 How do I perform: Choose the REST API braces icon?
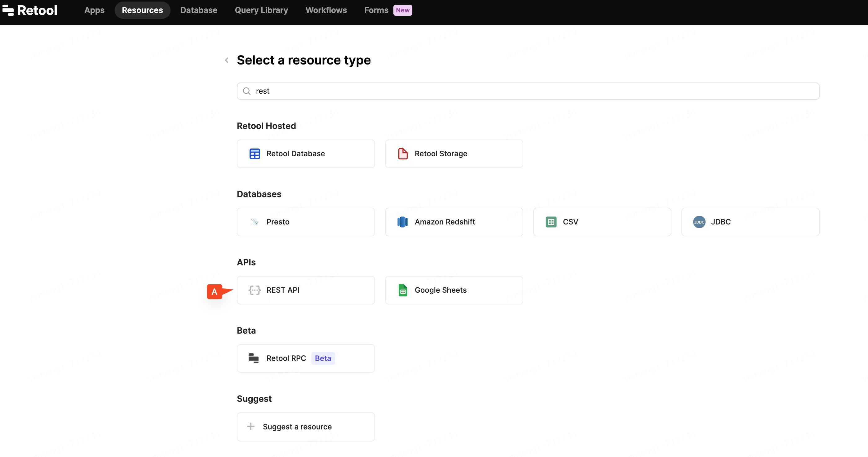(x=255, y=290)
